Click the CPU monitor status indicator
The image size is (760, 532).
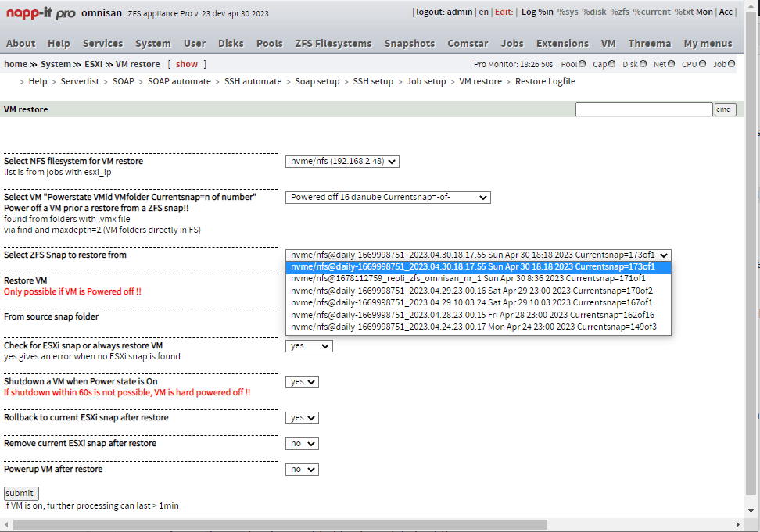703,64
